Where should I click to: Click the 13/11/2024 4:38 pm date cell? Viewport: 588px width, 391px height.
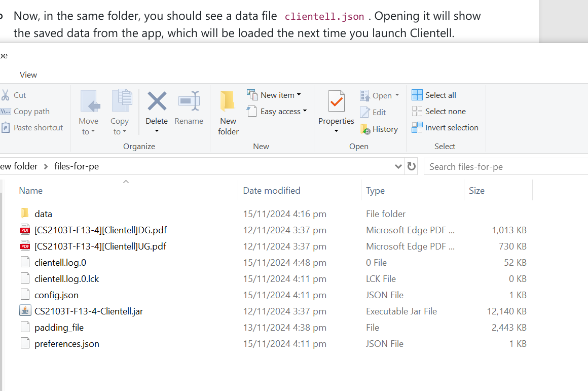click(x=285, y=328)
